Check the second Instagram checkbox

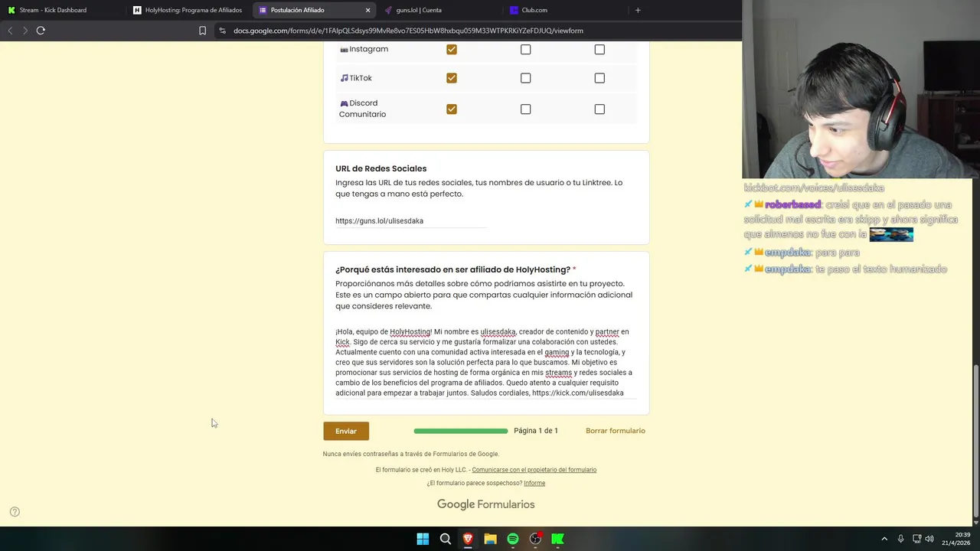coord(525,50)
